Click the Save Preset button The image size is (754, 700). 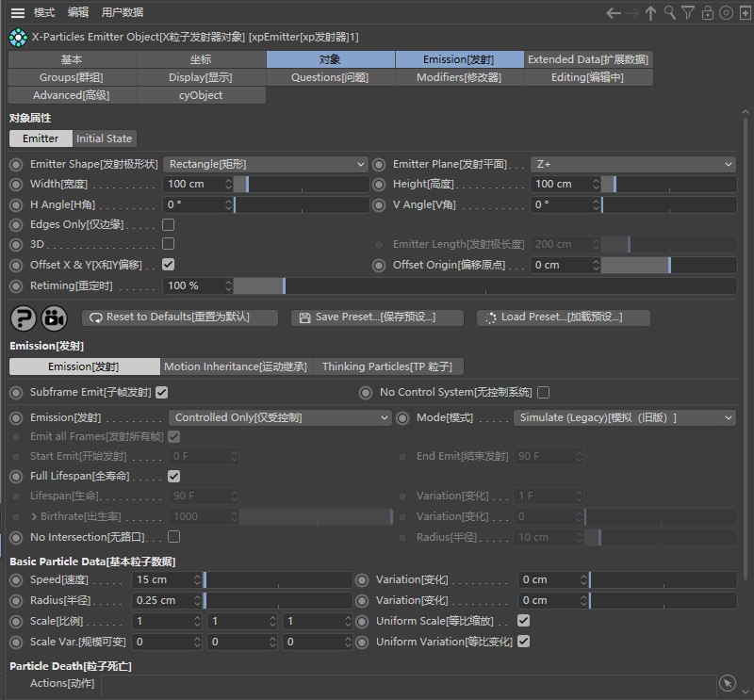[x=378, y=317]
